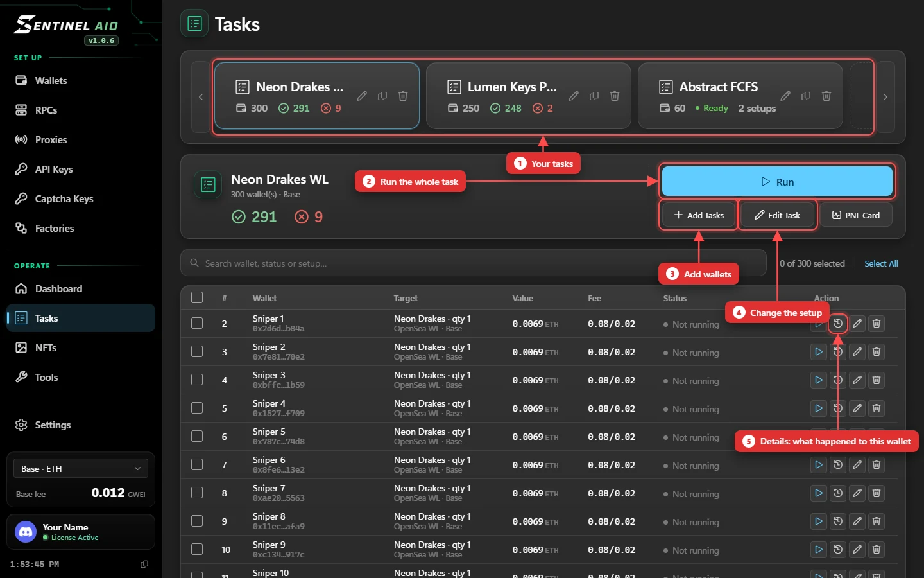The image size is (924, 578).
Task: Tick the Sniper 9 row checkbox
Action: click(x=197, y=549)
